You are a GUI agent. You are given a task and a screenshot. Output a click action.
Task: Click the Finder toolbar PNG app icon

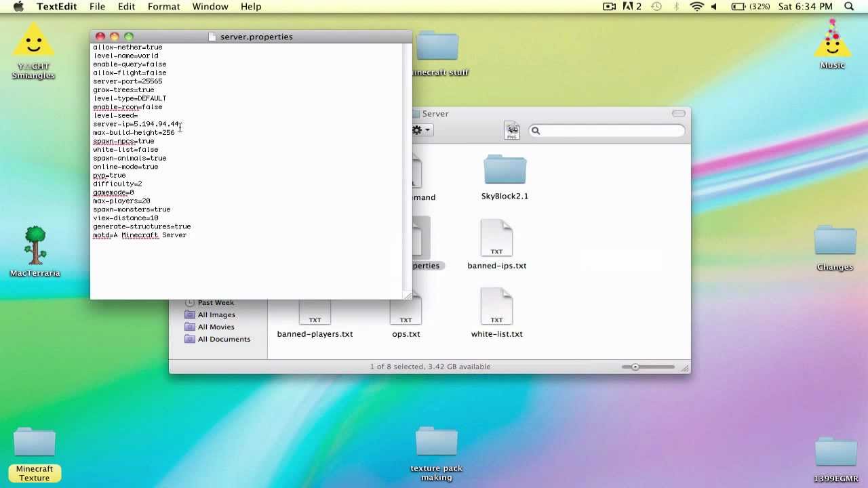(512, 130)
